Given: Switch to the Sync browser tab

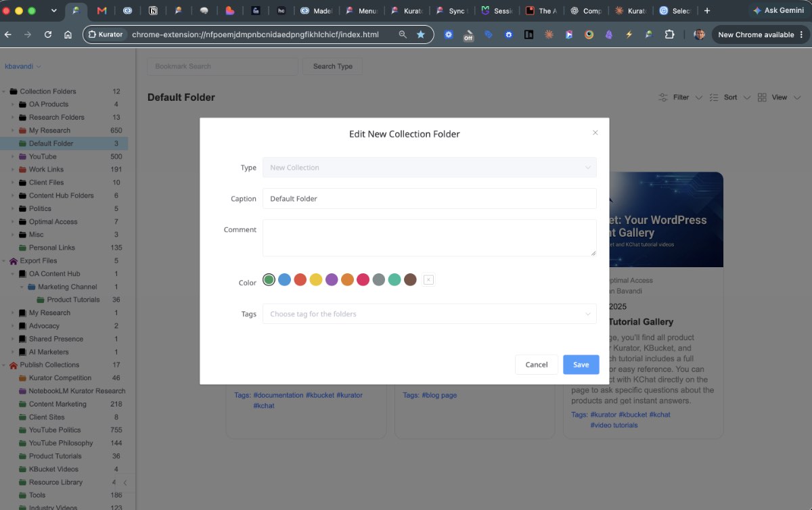Looking at the screenshot, I should tap(451, 11).
